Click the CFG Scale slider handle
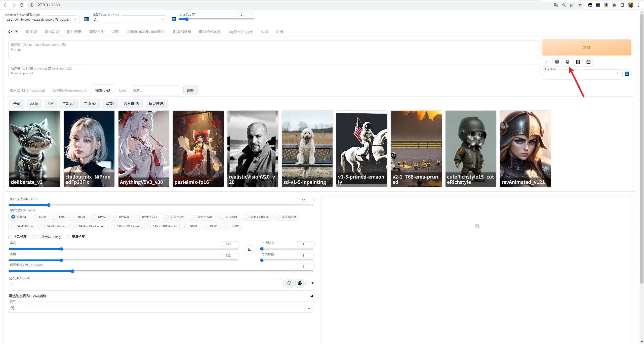The height and width of the screenshot is (344, 644). pos(72,271)
